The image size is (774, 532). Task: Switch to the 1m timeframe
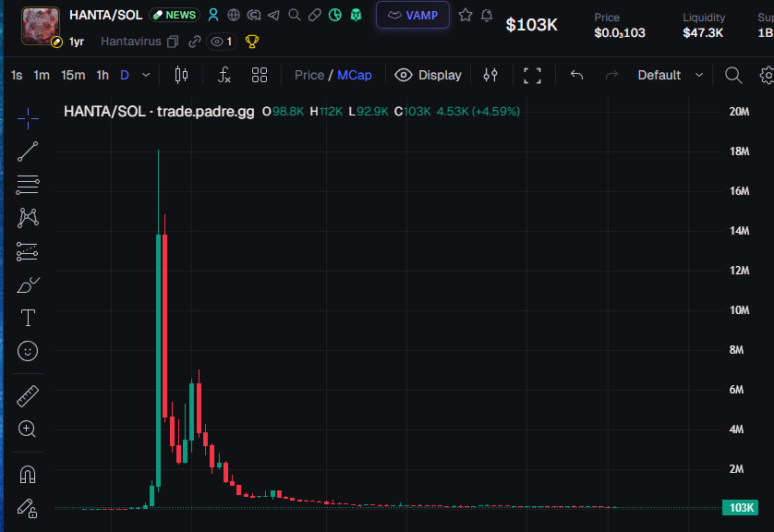pos(42,75)
